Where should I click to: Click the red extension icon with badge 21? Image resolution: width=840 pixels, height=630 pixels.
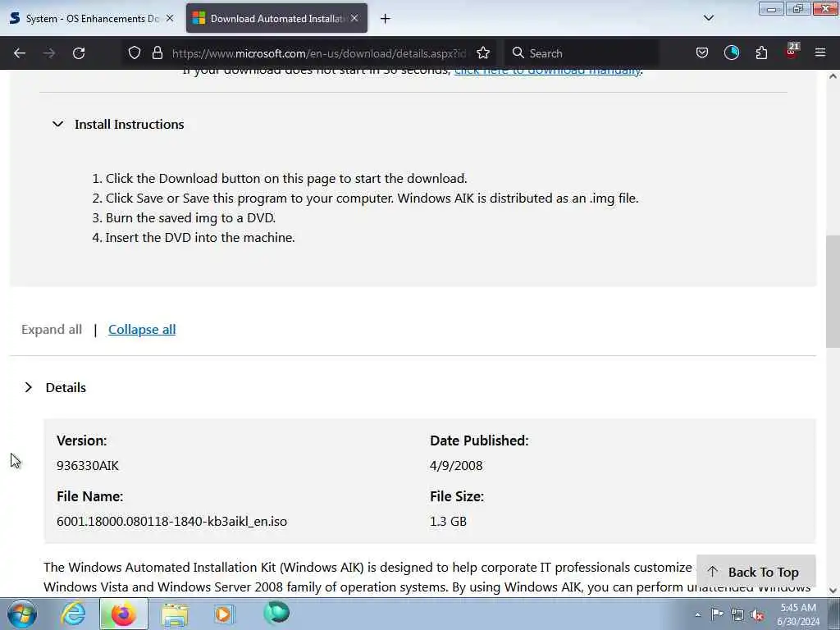click(x=792, y=52)
